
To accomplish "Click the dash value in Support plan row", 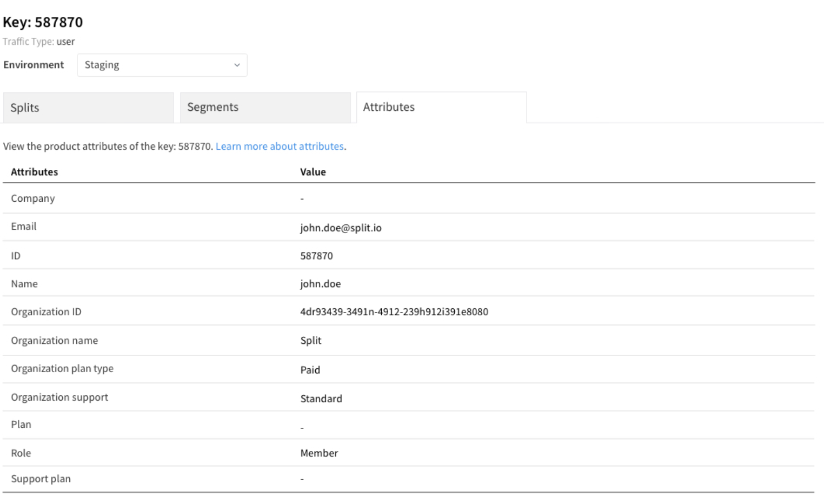I will click(x=302, y=479).
